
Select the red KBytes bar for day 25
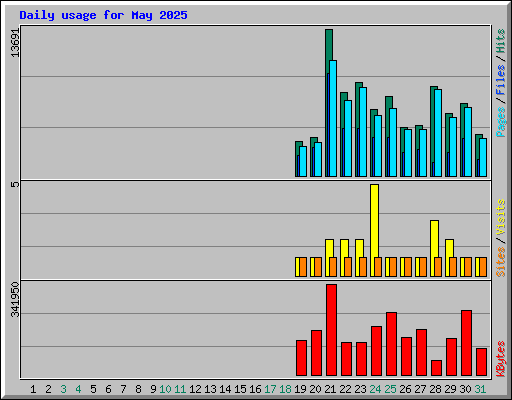tap(391, 344)
